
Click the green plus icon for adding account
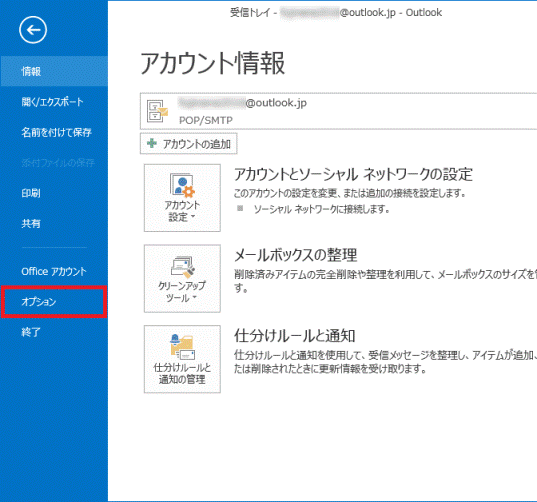point(152,143)
